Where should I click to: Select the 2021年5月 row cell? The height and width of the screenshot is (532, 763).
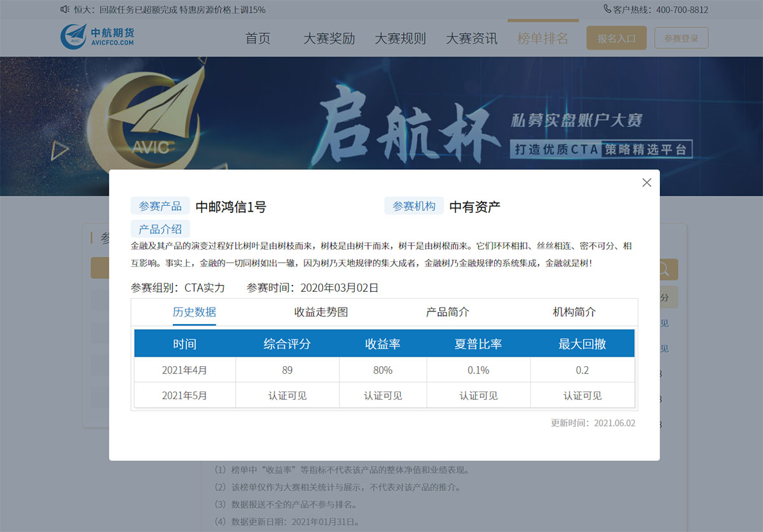[x=185, y=395]
